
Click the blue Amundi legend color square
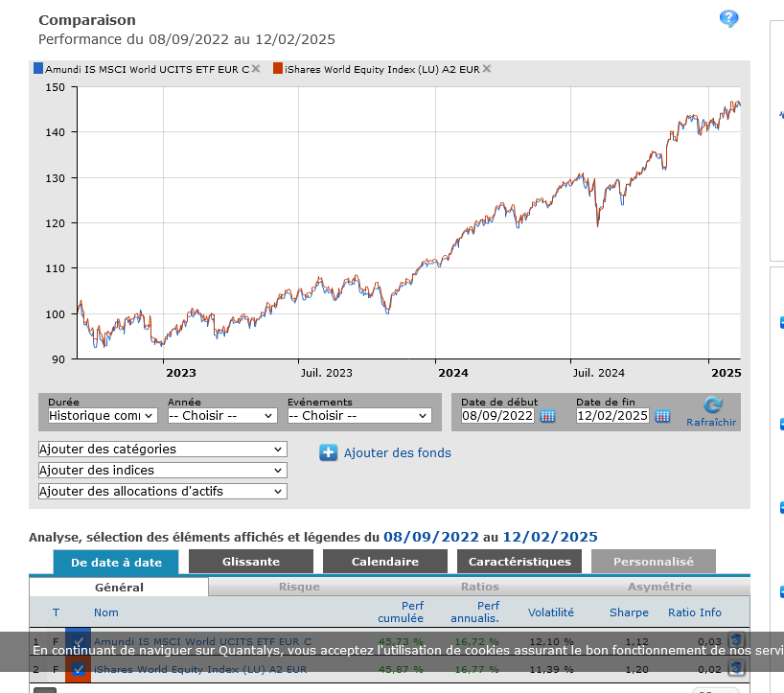(38, 68)
